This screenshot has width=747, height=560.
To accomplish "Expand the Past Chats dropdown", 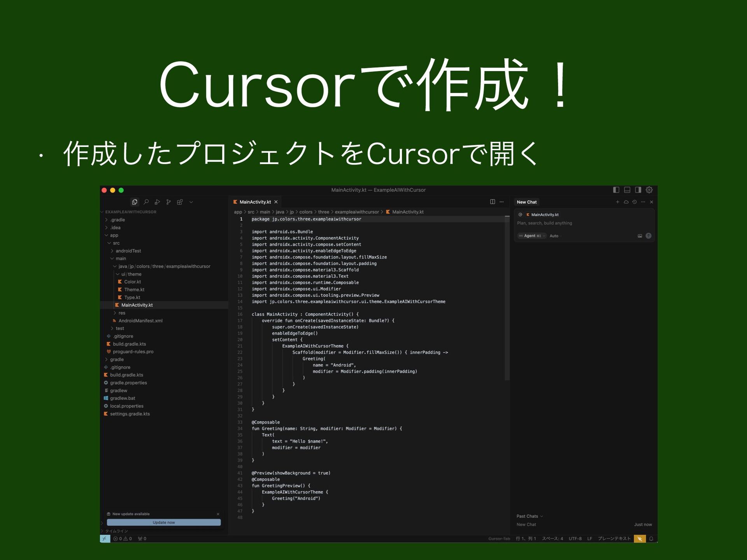I will pos(530,516).
